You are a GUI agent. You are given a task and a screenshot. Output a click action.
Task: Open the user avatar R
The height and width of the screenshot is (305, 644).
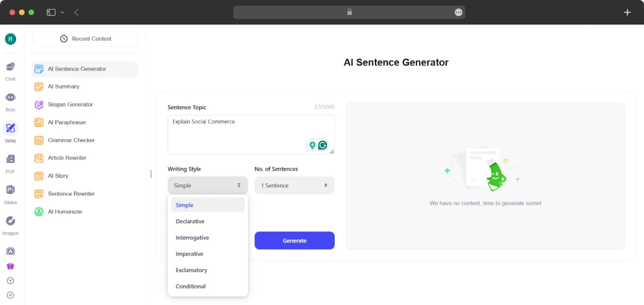pyautogui.click(x=11, y=39)
